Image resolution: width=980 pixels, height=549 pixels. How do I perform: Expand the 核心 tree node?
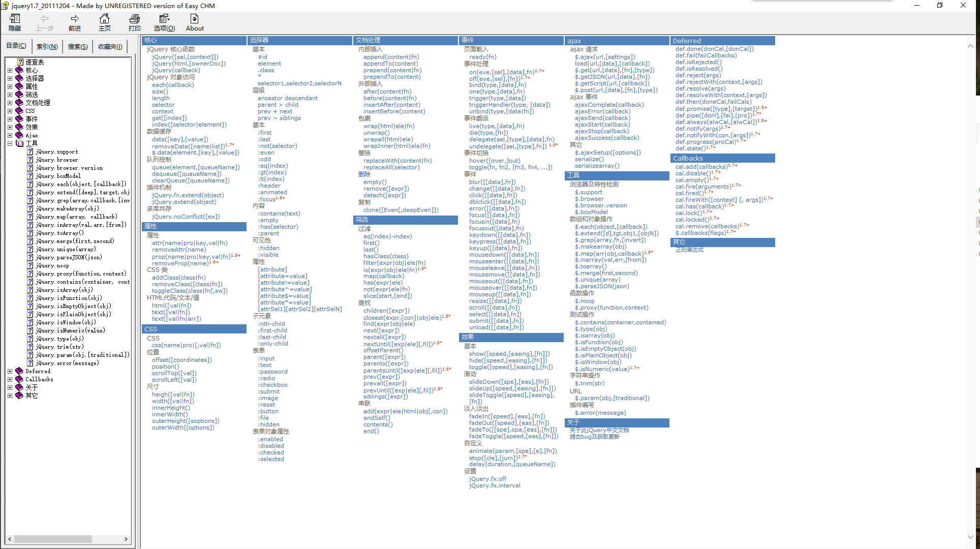click(x=10, y=70)
